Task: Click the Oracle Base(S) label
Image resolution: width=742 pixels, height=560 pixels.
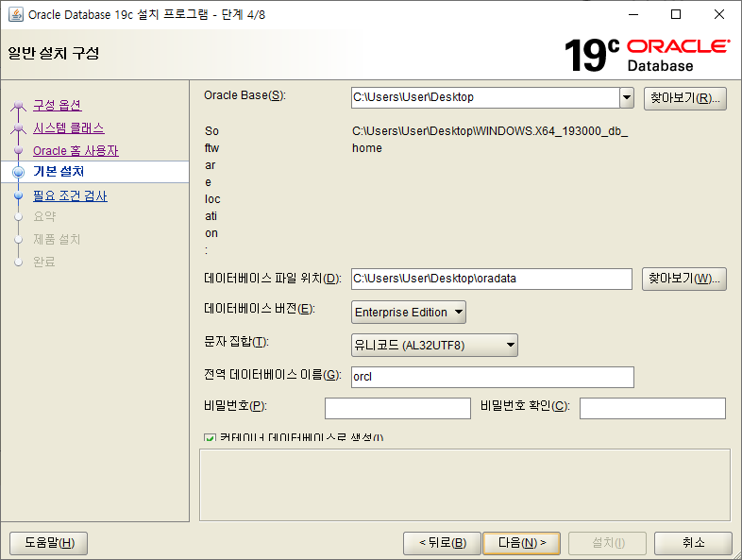Action: 245,95
